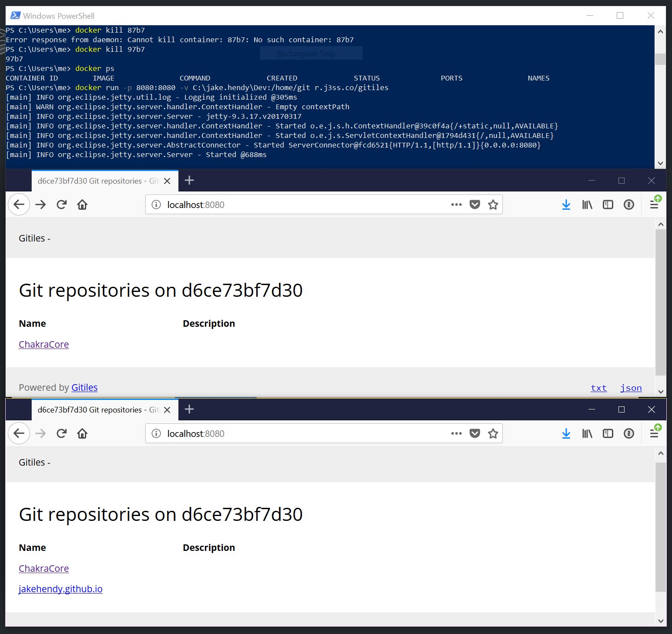Open ChakraCore link in upper Firefox window

(44, 344)
